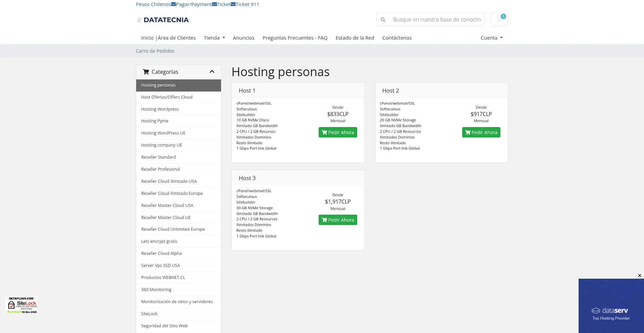Close the dataserv advertisement popup
The height and width of the screenshot is (333, 644).
639,276
